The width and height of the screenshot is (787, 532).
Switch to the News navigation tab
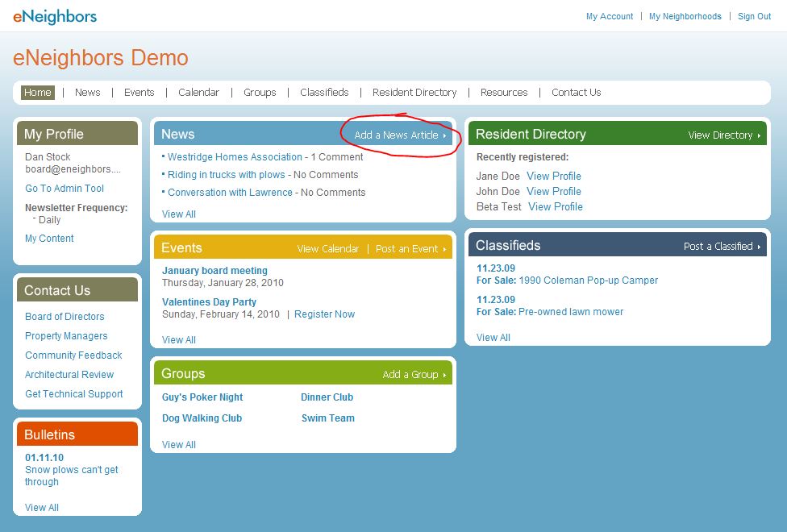point(87,93)
